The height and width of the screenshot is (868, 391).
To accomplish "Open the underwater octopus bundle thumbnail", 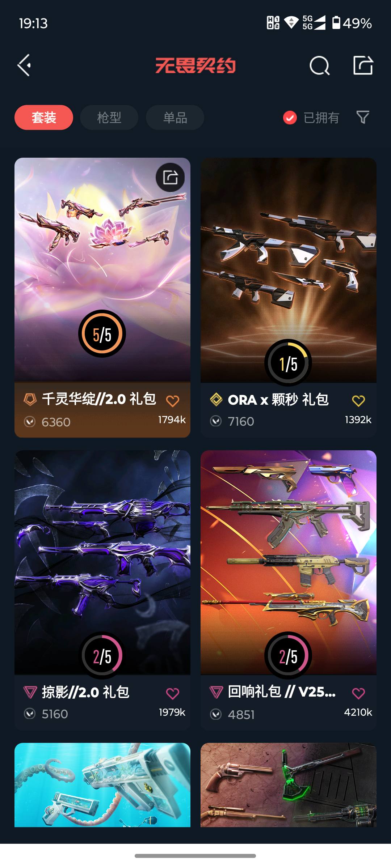I will tap(102, 785).
